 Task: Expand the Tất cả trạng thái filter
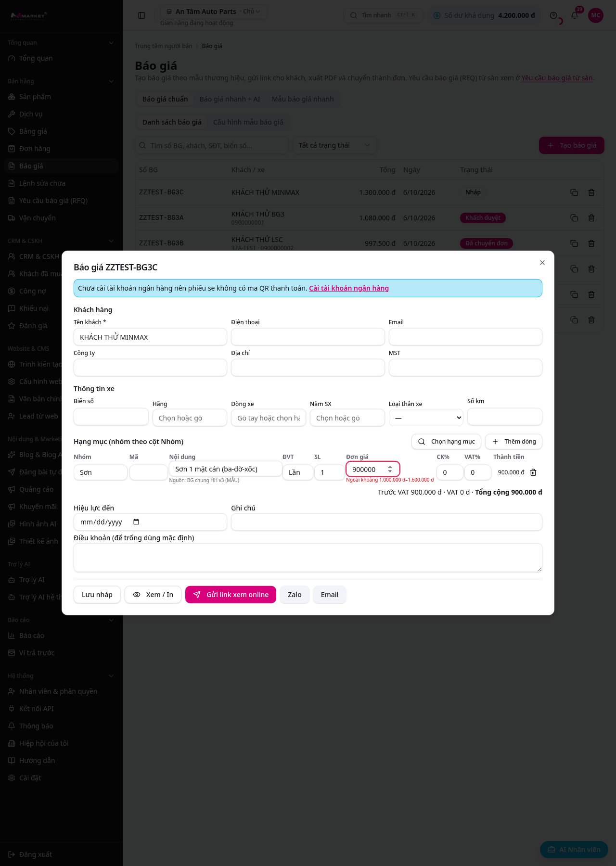tap(335, 145)
